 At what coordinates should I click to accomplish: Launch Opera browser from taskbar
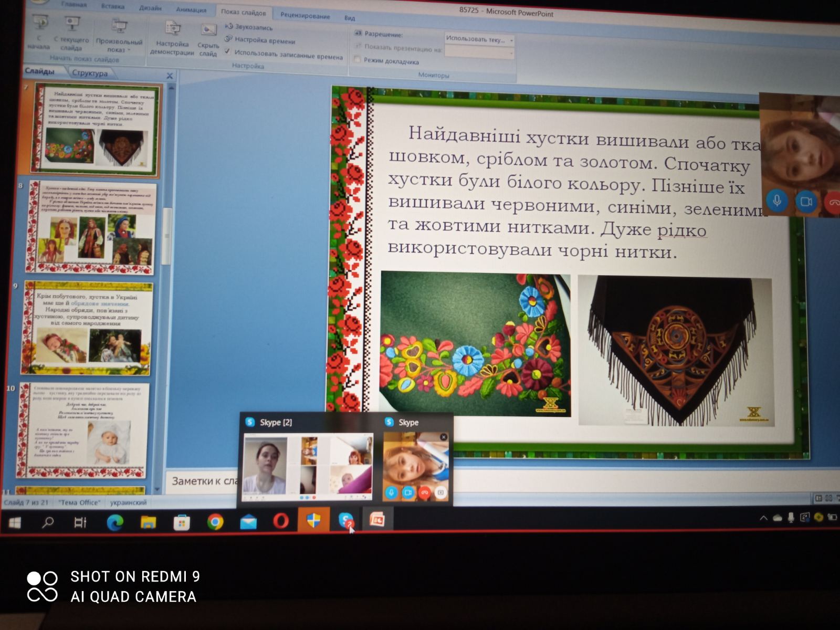(x=281, y=521)
